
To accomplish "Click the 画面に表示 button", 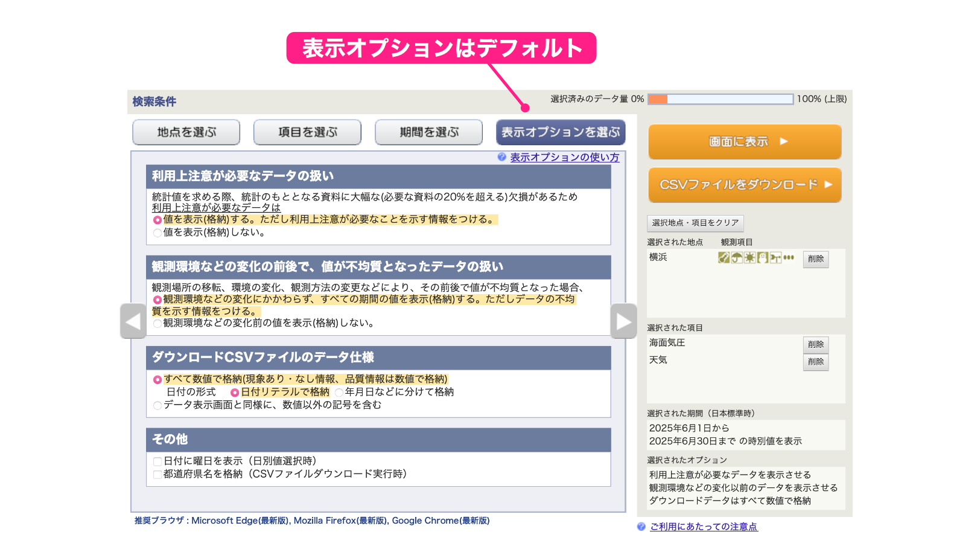I will click(x=745, y=142).
